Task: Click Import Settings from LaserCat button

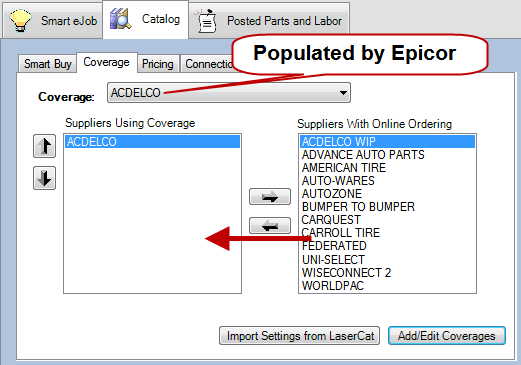Action: [x=299, y=336]
